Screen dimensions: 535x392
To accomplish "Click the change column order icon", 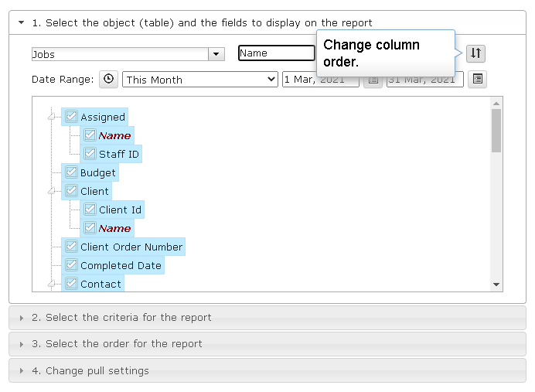I will [475, 53].
